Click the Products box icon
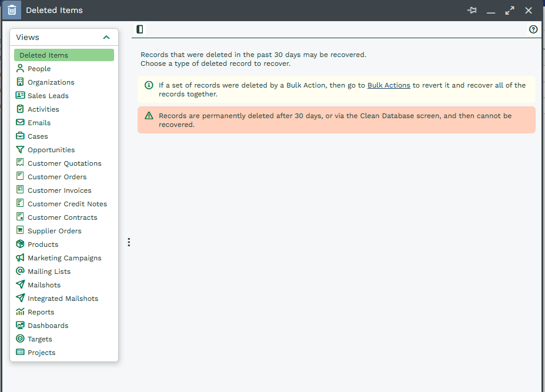The width and height of the screenshot is (545, 392). click(x=20, y=244)
